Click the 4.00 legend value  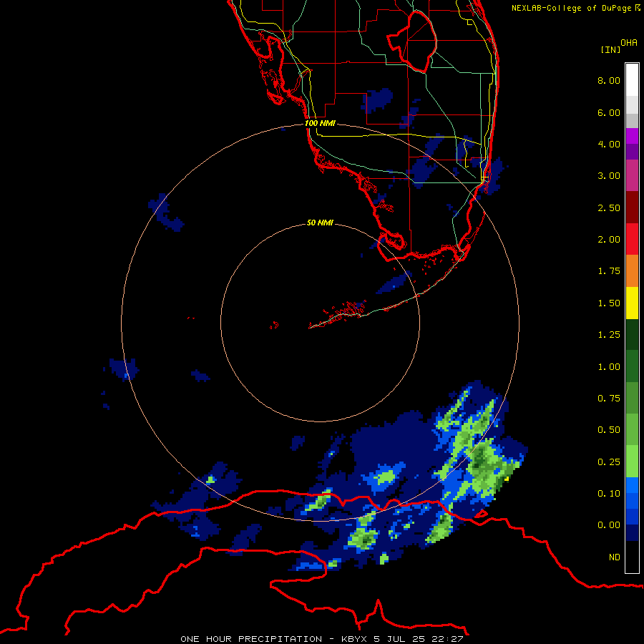(609, 144)
